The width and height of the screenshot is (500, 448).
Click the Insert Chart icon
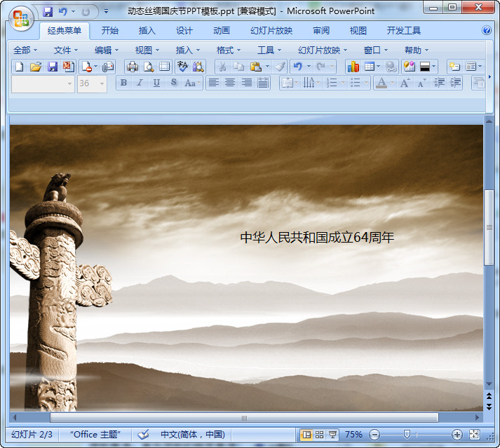pos(353,67)
